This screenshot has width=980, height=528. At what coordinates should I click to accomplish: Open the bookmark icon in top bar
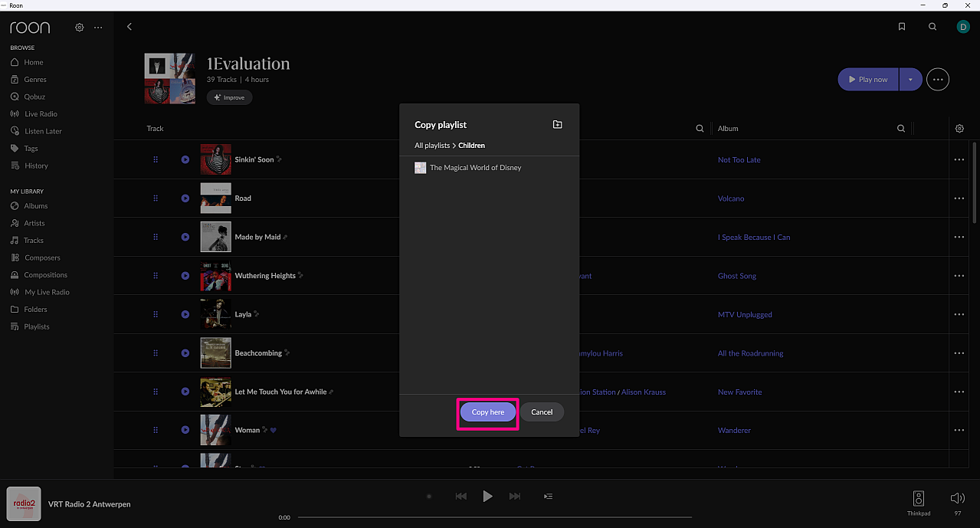click(x=902, y=27)
